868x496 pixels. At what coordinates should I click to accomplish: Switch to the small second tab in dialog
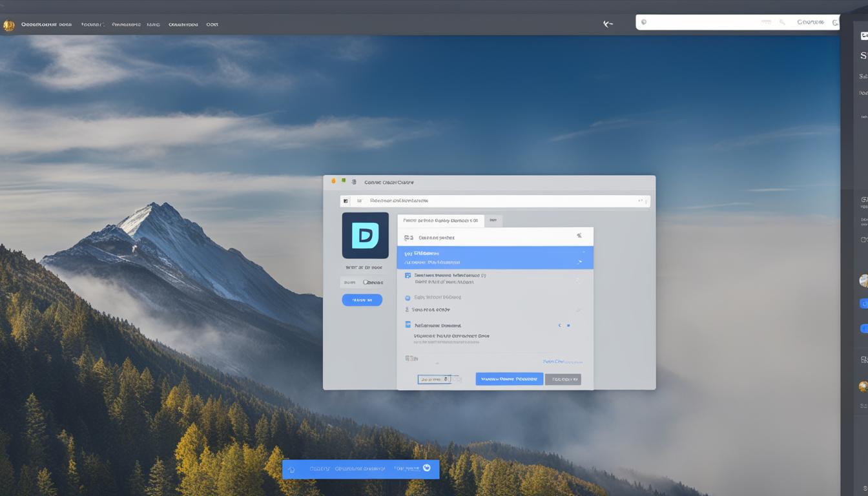(493, 221)
